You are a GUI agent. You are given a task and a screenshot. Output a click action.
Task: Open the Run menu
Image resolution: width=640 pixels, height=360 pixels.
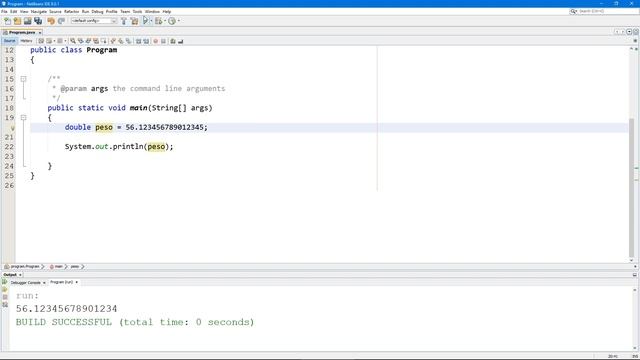(x=85, y=11)
